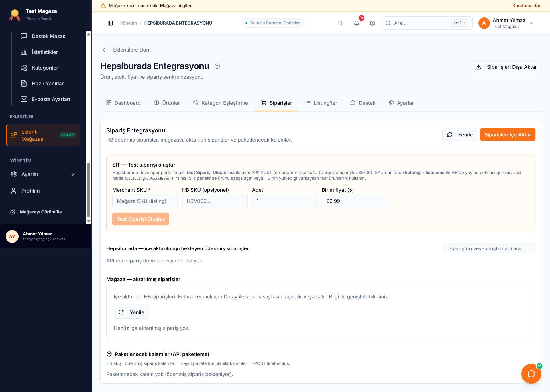
Task: Select the Siparişler tab
Action: coord(277,103)
